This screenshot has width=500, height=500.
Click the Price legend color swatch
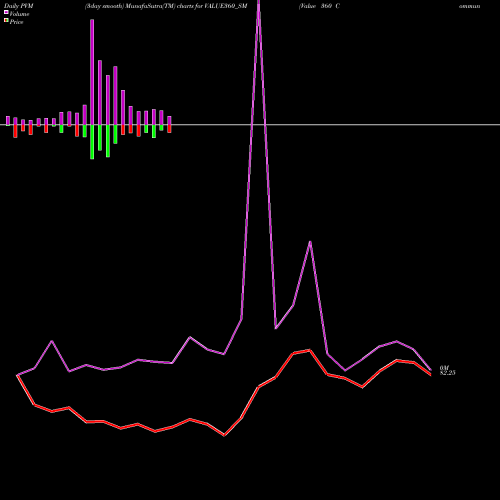point(6,21)
